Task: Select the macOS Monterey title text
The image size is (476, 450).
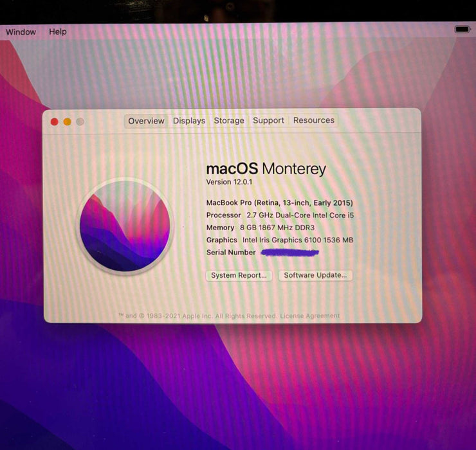Action: 266,168
